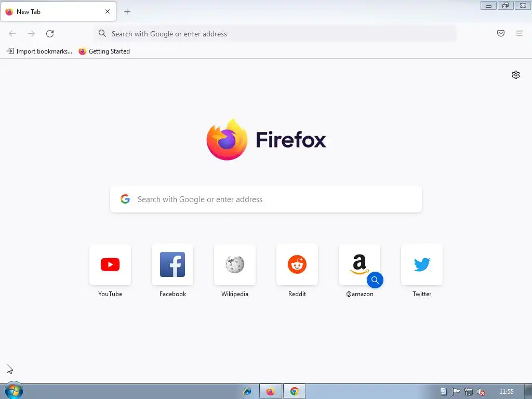Minimize the Firefox window
This screenshot has width=532, height=399.
point(488,6)
